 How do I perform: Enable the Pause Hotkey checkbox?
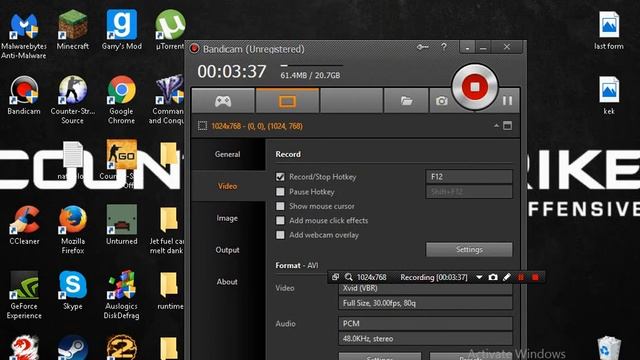[x=280, y=191]
